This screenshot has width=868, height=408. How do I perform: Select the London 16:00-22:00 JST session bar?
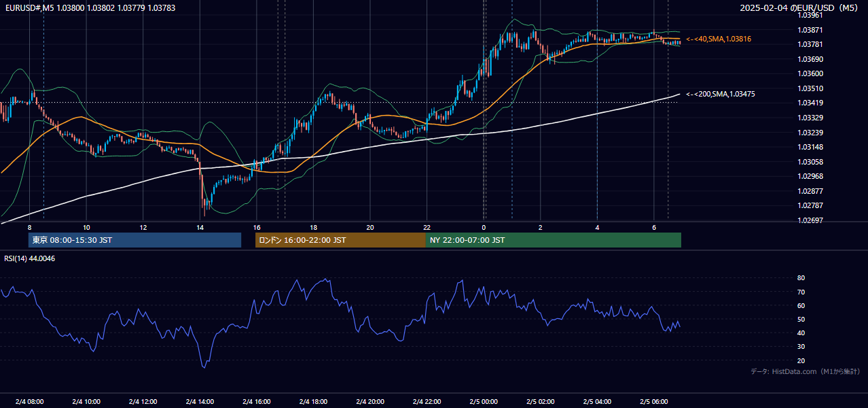pyautogui.click(x=340, y=240)
